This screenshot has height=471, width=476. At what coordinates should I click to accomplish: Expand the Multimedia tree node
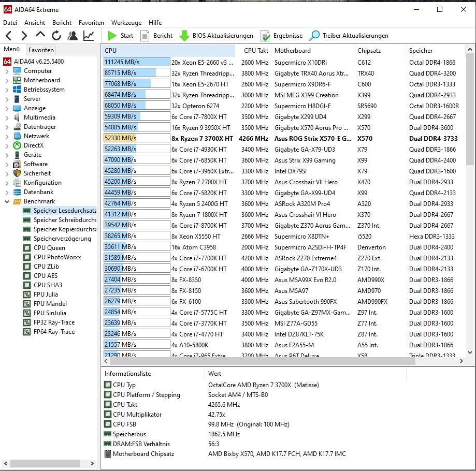[7, 117]
